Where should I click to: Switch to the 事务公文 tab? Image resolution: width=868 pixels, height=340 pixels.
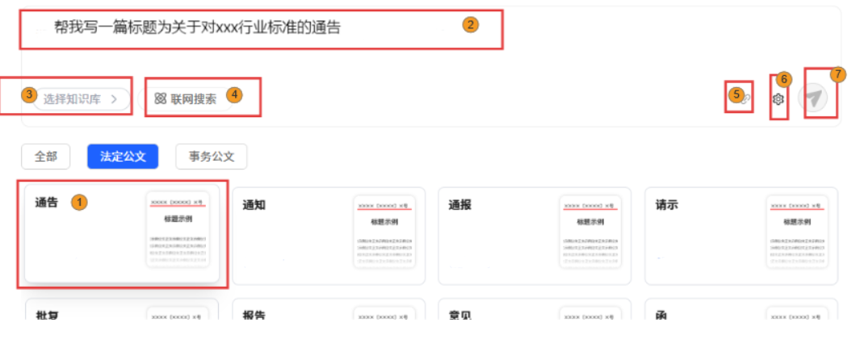tap(212, 157)
